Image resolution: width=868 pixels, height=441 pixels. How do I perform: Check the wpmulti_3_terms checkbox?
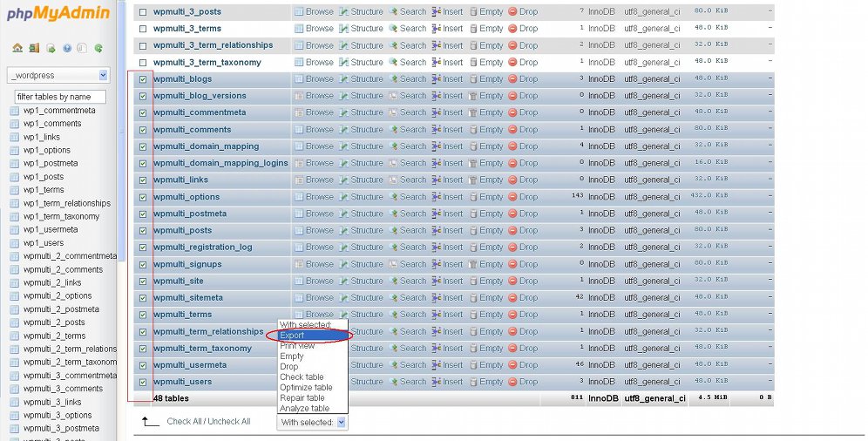143,29
